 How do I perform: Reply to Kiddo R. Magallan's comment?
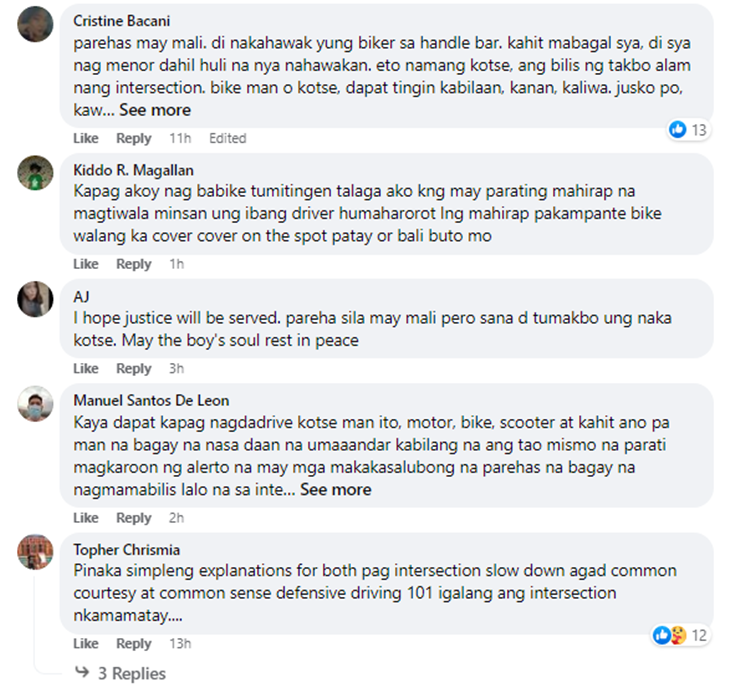point(133,264)
